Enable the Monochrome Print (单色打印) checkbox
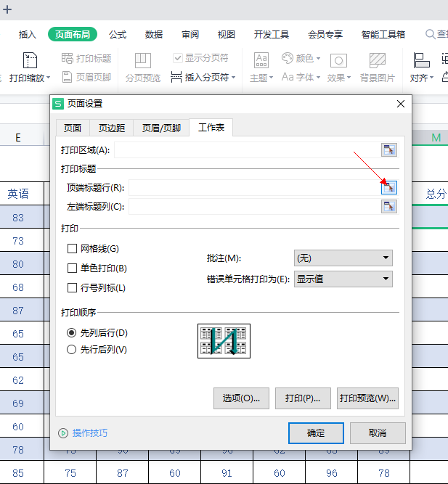 click(72, 268)
